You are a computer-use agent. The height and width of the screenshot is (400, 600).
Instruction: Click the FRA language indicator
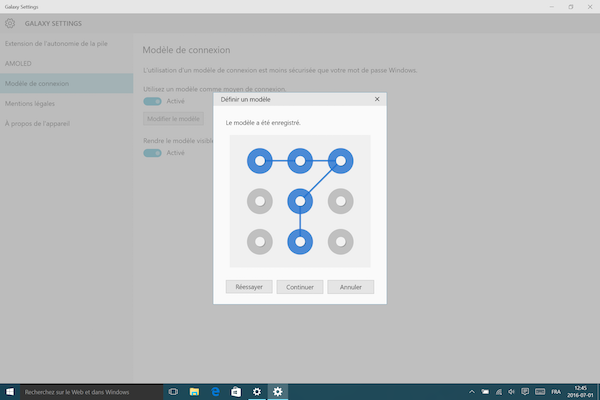click(556, 392)
